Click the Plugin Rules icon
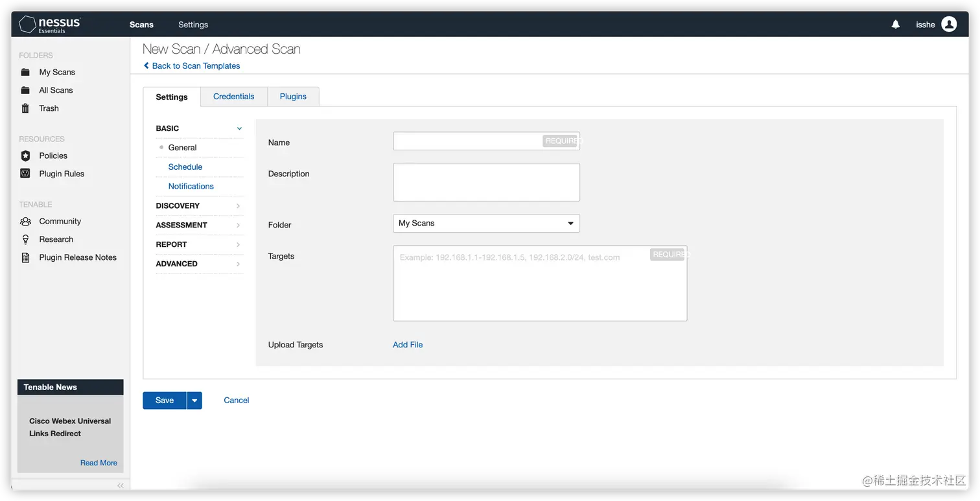The image size is (980, 501). 25,174
